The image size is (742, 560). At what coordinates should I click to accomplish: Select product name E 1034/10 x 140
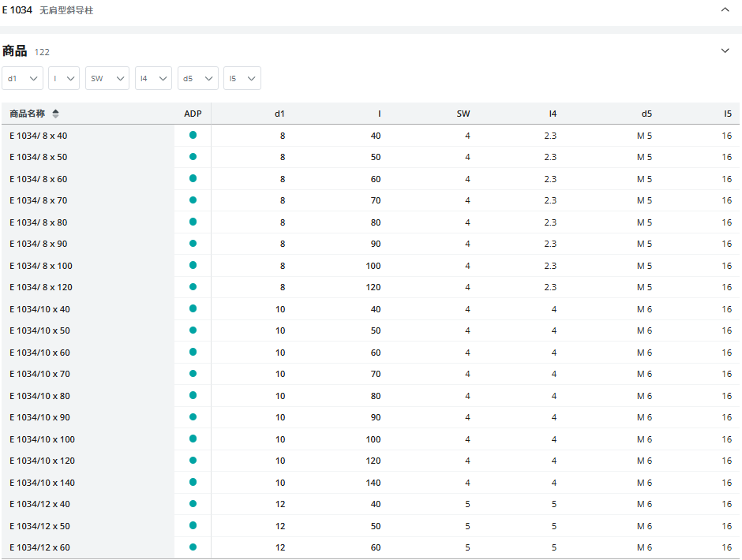coord(42,483)
